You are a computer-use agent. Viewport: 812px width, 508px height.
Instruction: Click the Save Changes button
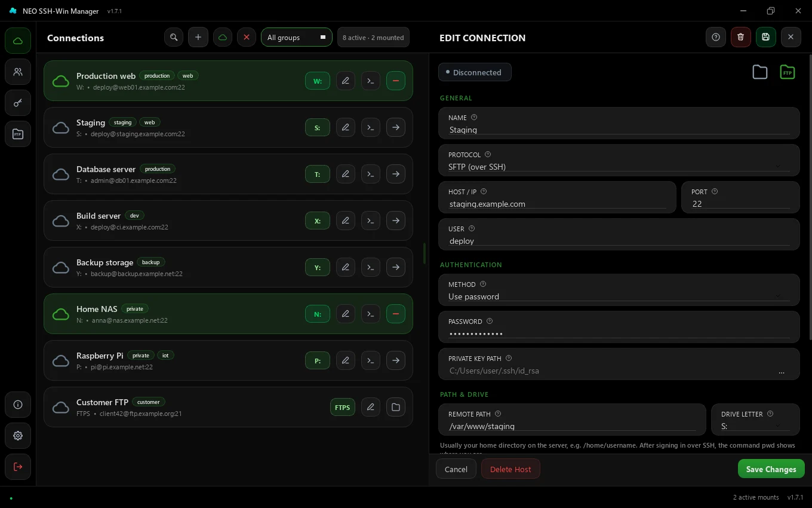point(771,469)
